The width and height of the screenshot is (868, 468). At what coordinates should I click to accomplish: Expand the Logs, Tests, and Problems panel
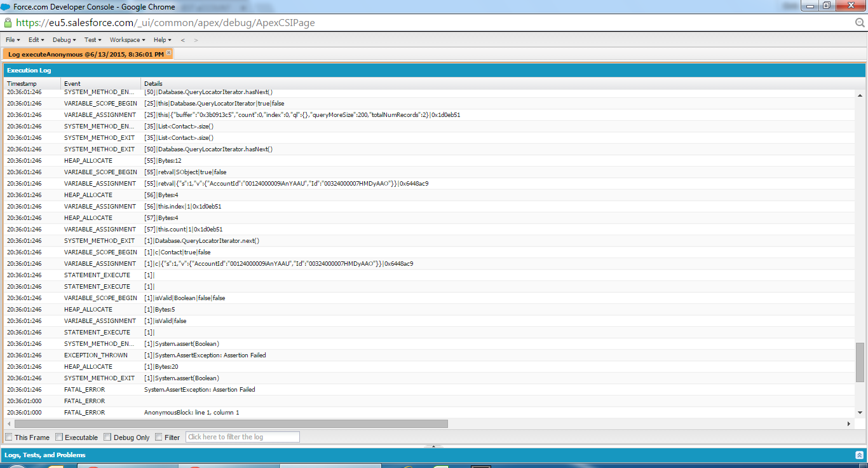(x=859, y=455)
